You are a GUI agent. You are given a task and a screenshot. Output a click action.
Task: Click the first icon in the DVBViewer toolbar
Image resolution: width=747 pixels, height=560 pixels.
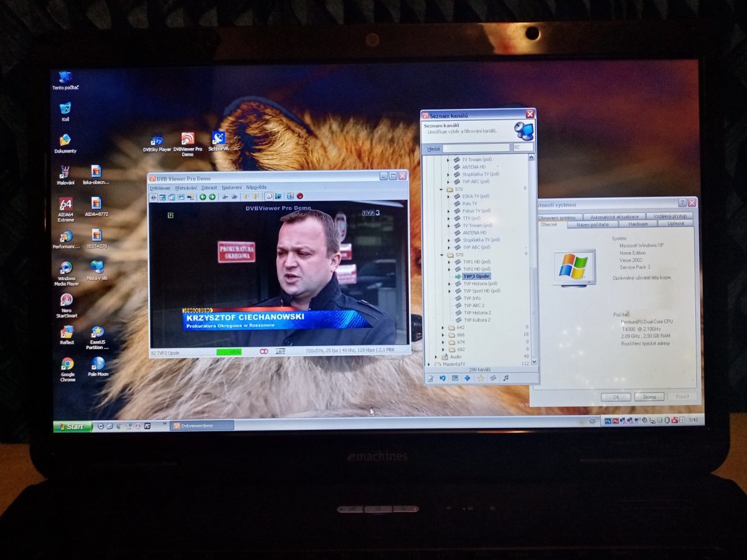click(153, 197)
